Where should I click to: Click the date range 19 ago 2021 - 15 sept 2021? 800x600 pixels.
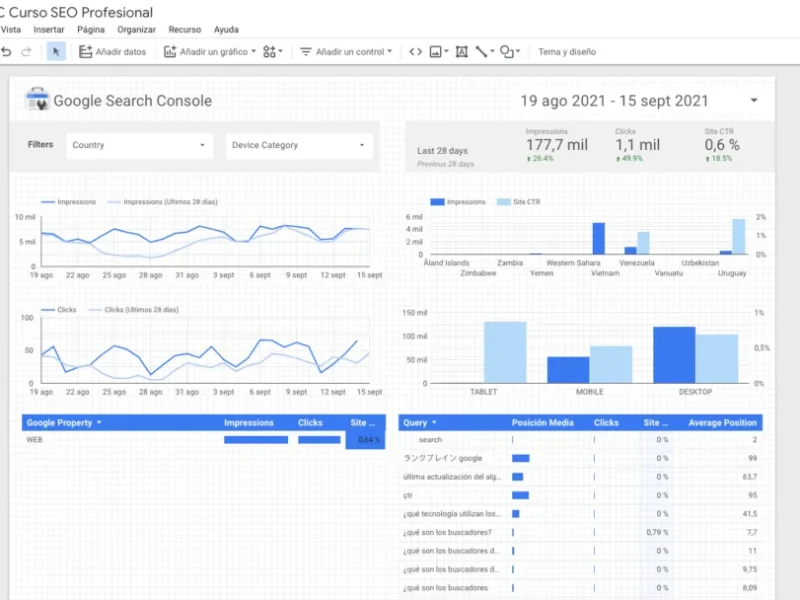pyautogui.click(x=614, y=101)
